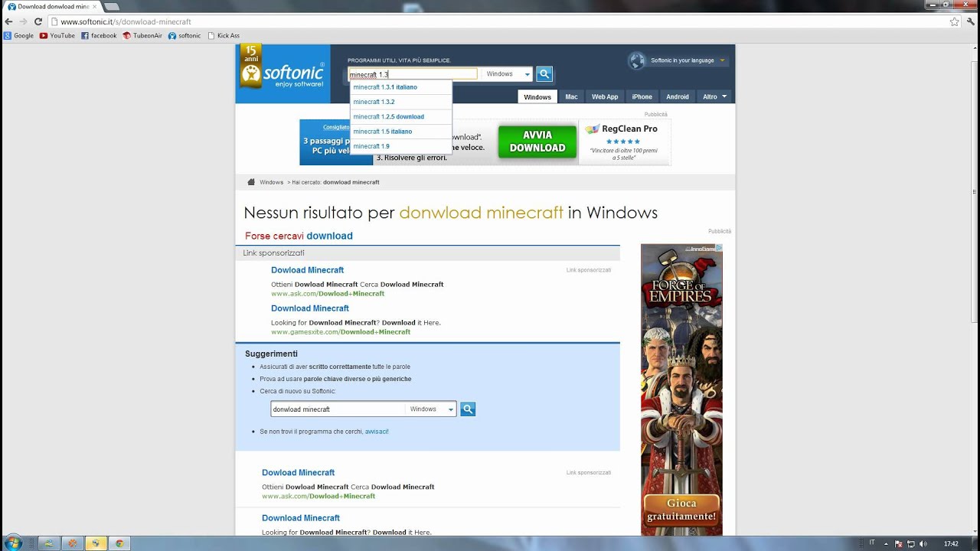
Task: Click the AVVIA DOWNLOAD green button
Action: pyautogui.click(x=537, y=142)
